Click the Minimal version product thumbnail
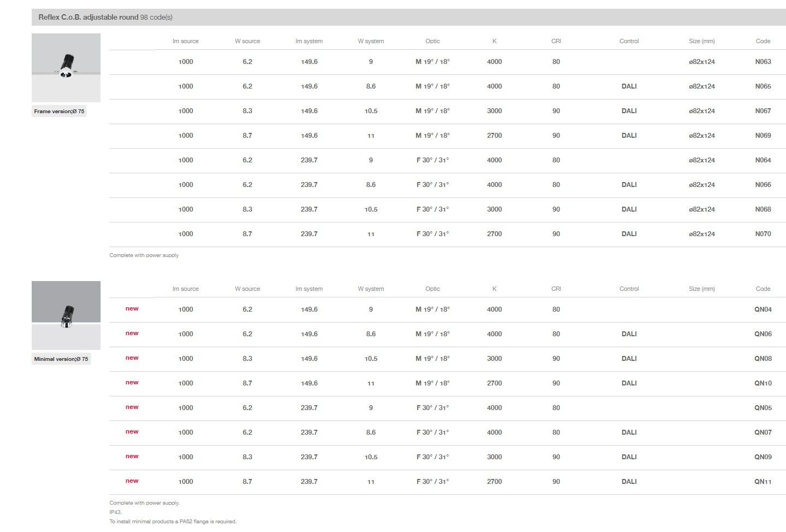 66,315
